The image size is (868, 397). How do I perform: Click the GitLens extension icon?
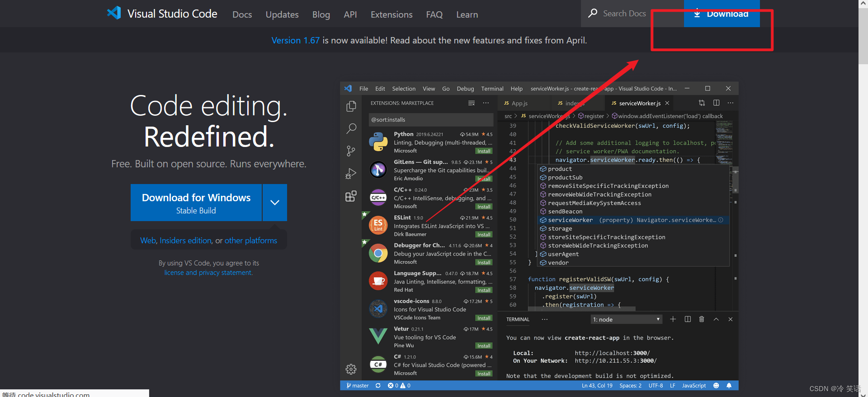378,170
